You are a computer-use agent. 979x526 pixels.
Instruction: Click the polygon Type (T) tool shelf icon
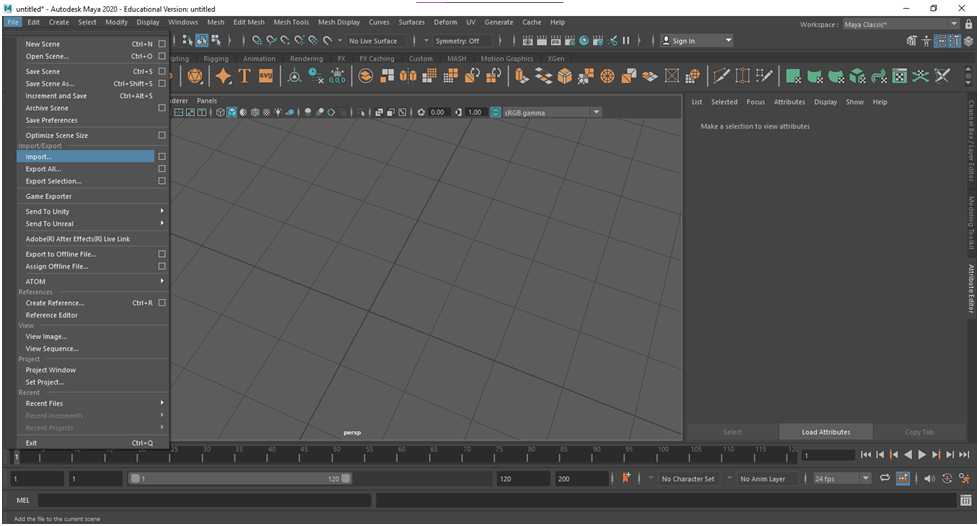click(244, 76)
